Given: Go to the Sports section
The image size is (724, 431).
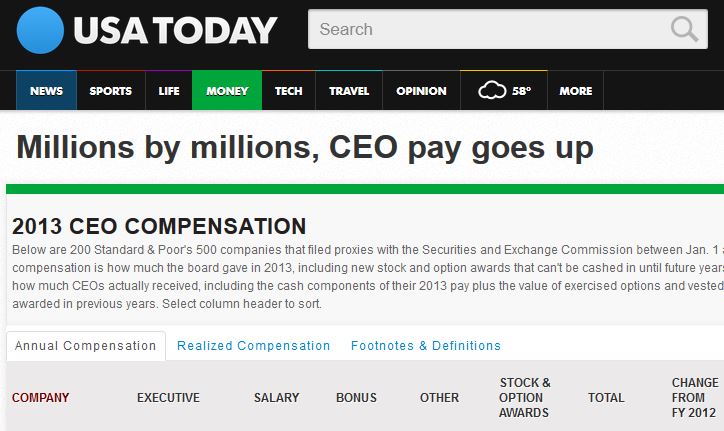Looking at the screenshot, I should point(110,91).
